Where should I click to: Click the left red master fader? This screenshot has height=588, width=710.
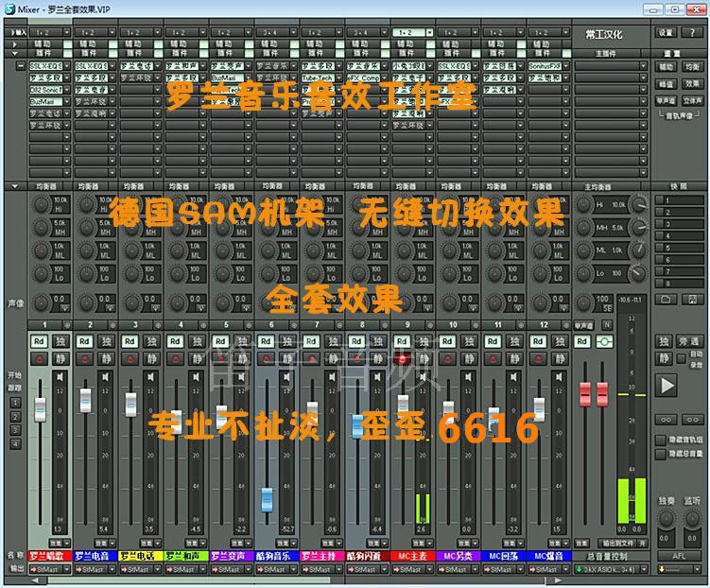tap(585, 394)
